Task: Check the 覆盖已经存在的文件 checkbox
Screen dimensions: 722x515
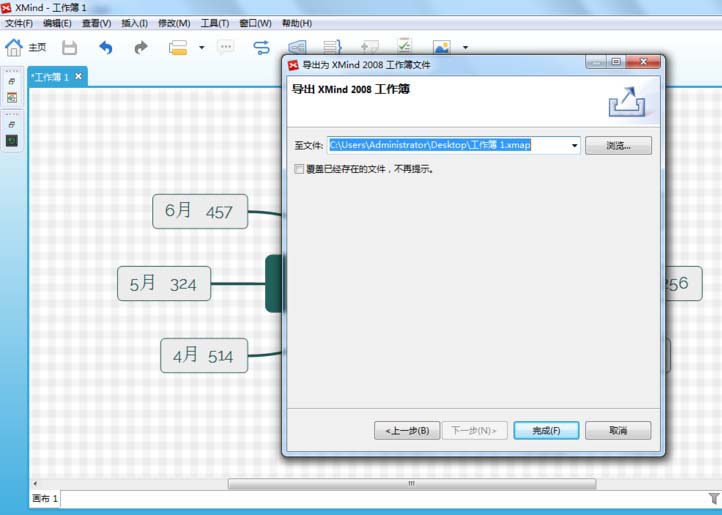Action: pos(299,169)
